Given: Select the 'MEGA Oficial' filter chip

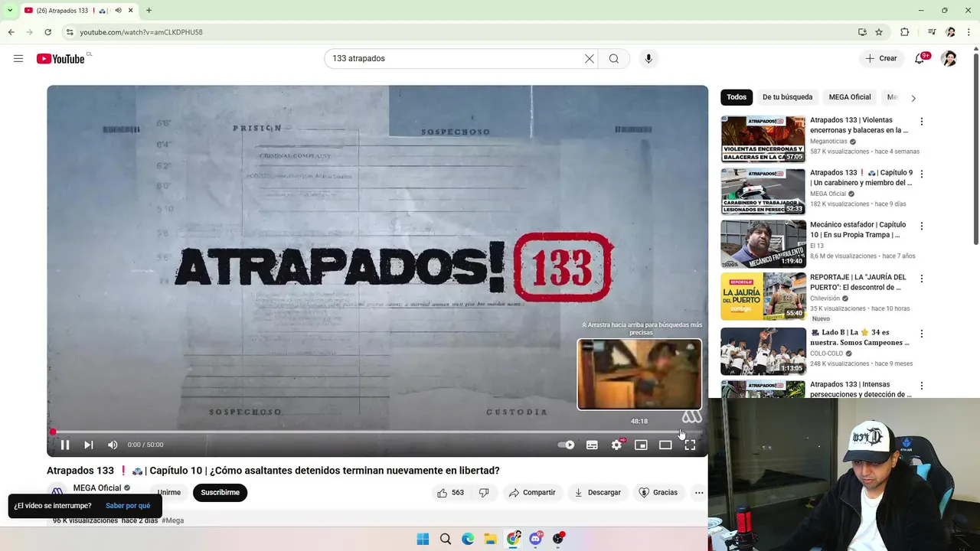Looking at the screenshot, I should click(850, 97).
